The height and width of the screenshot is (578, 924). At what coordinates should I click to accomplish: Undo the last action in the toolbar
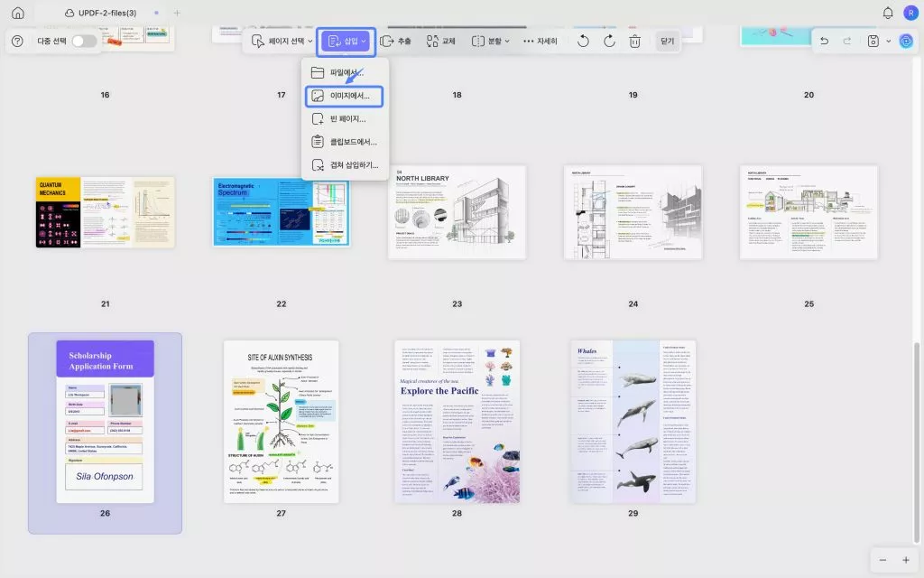[x=584, y=41]
